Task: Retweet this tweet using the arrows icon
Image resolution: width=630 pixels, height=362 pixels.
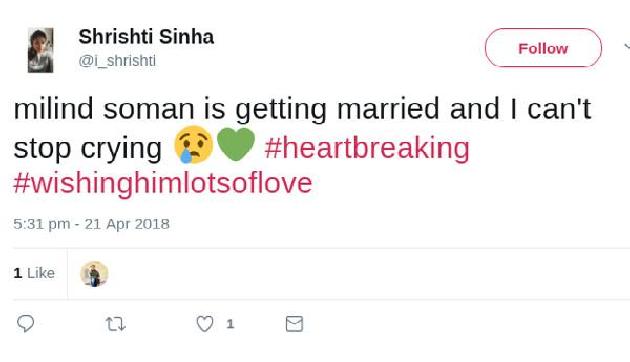Action: tap(116, 324)
